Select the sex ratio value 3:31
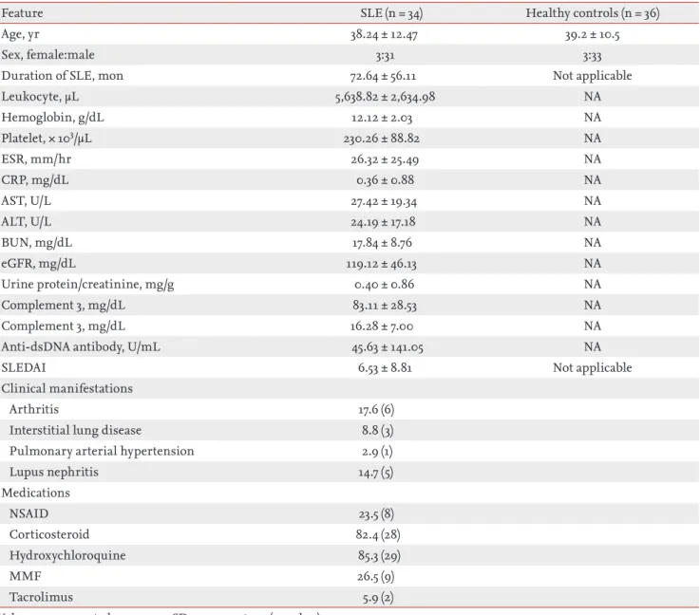 pyautogui.click(x=385, y=56)
